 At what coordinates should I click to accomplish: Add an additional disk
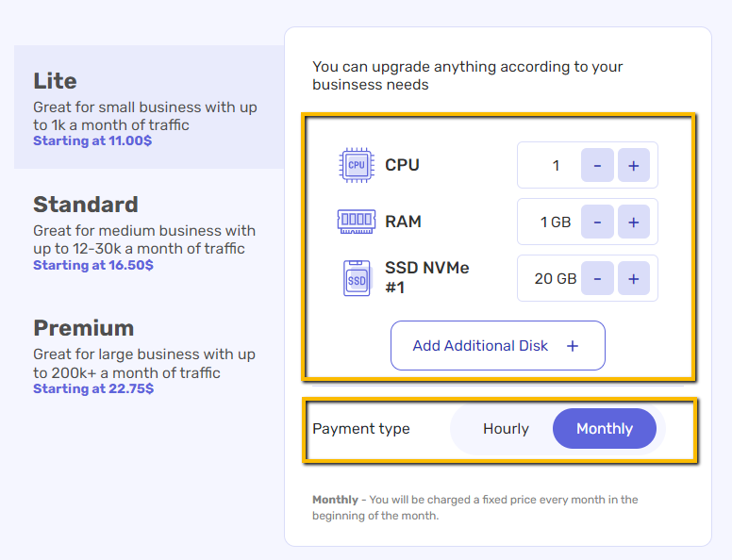click(x=498, y=345)
